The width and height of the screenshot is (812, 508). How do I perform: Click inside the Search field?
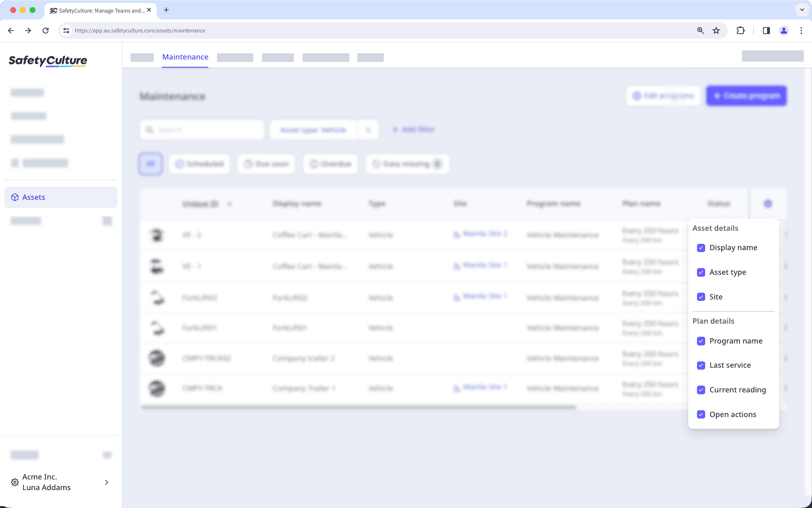point(203,130)
